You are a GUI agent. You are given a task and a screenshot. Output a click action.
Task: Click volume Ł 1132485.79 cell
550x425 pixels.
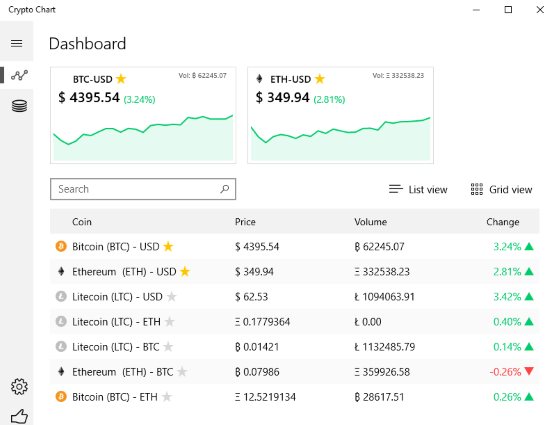click(x=384, y=347)
